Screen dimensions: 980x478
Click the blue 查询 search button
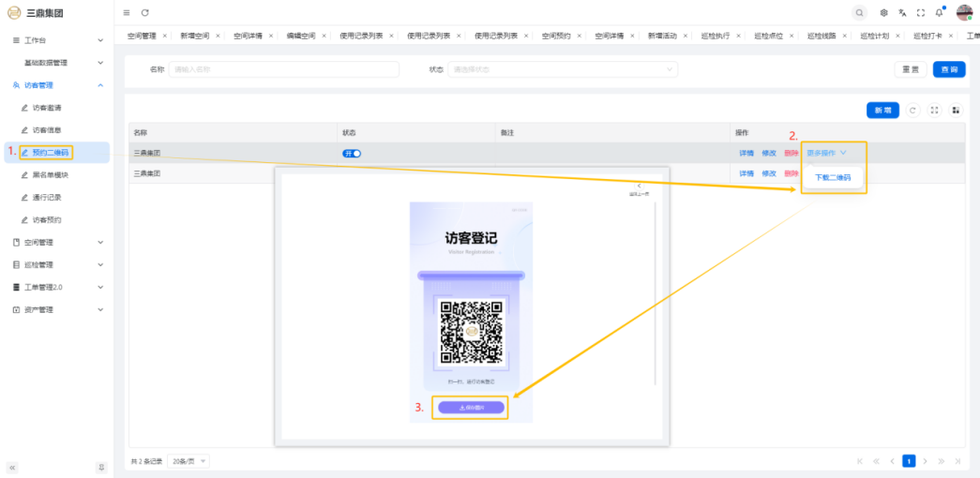[948, 69]
